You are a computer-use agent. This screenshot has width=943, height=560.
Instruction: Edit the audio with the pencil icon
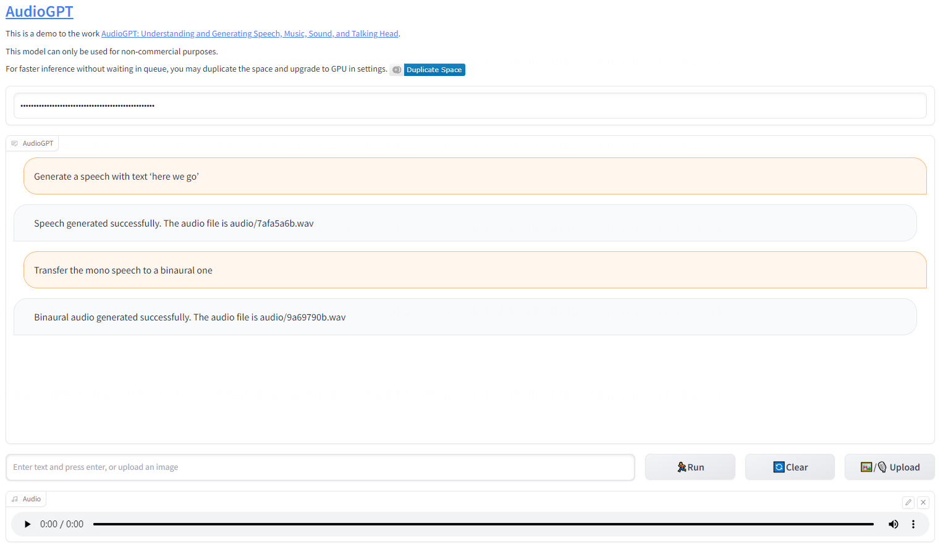point(908,503)
